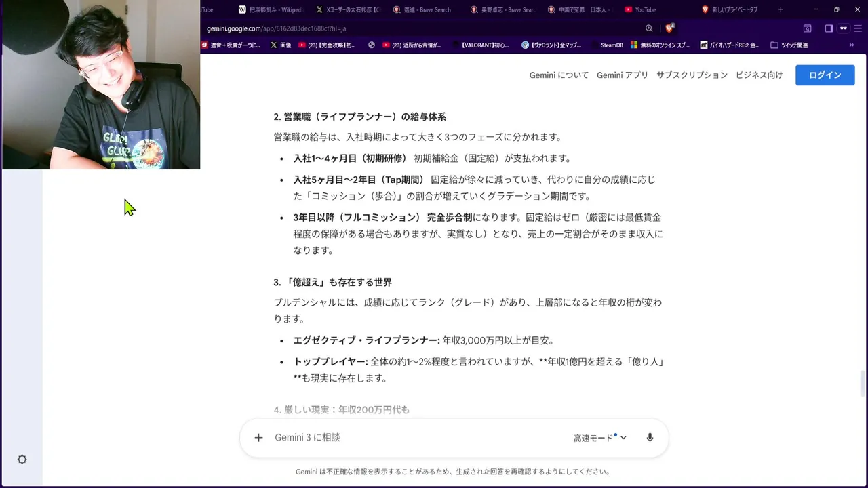This screenshot has width=868, height=488.
Task: Switch to the Xユーザーの大石邦彦 tab
Action: click(348, 9)
